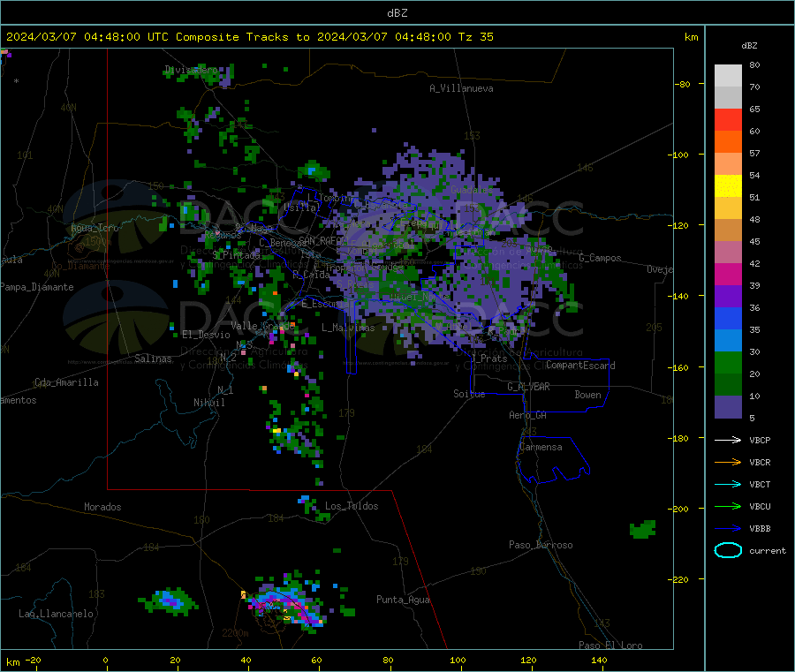Click the C_Benegas map label
This screenshot has height=672, width=795.
[x=283, y=243]
